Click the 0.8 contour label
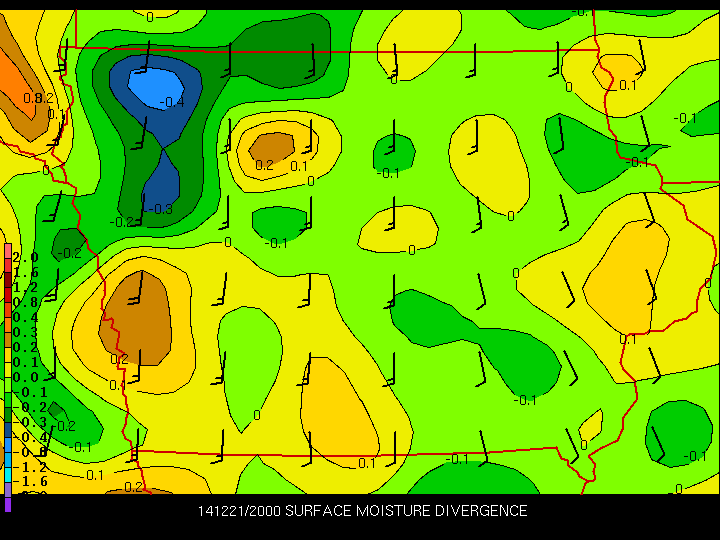720x540 pixels. [x=33, y=98]
